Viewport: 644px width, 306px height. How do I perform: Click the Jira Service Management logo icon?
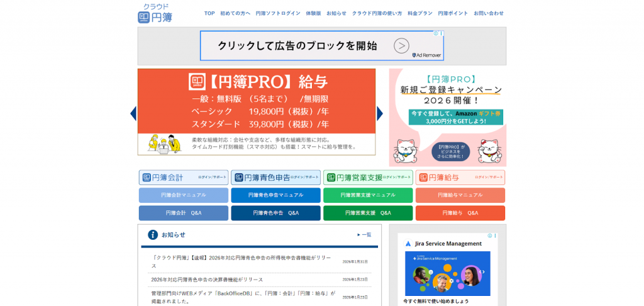(408, 244)
